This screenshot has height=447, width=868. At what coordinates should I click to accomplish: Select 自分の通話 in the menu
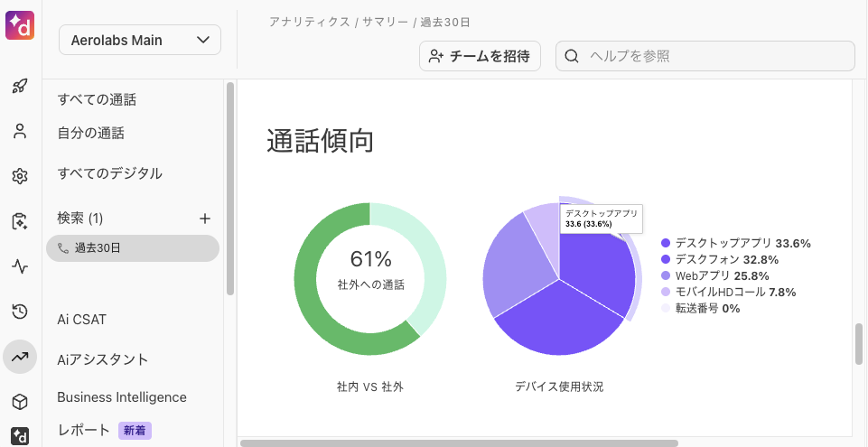coord(91,133)
